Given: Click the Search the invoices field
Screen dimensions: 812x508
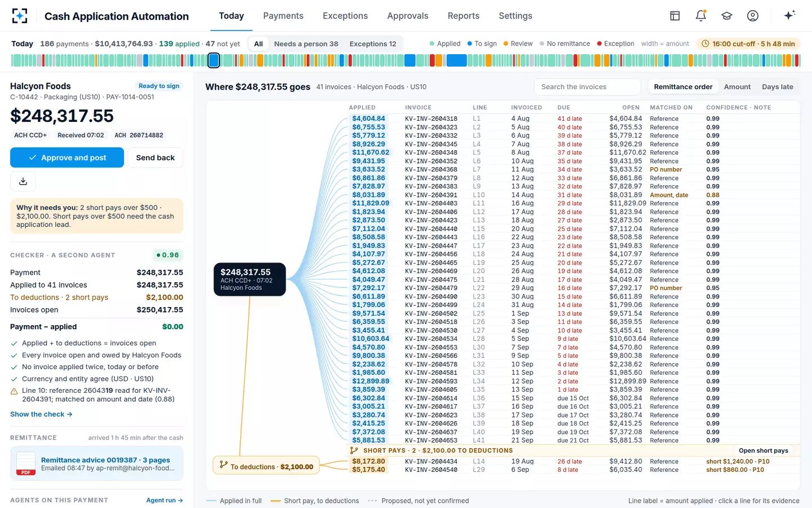Looking at the screenshot, I should 587,87.
